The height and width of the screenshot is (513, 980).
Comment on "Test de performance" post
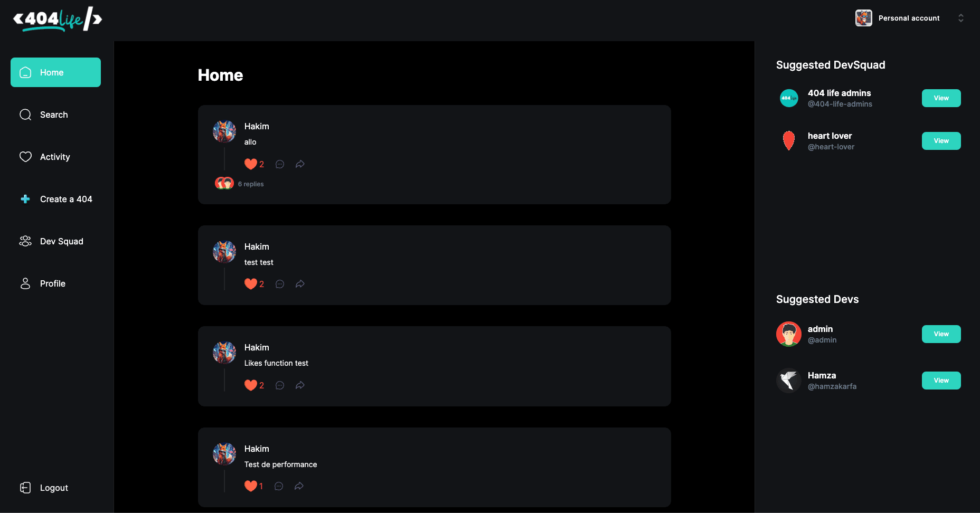pyautogui.click(x=279, y=486)
